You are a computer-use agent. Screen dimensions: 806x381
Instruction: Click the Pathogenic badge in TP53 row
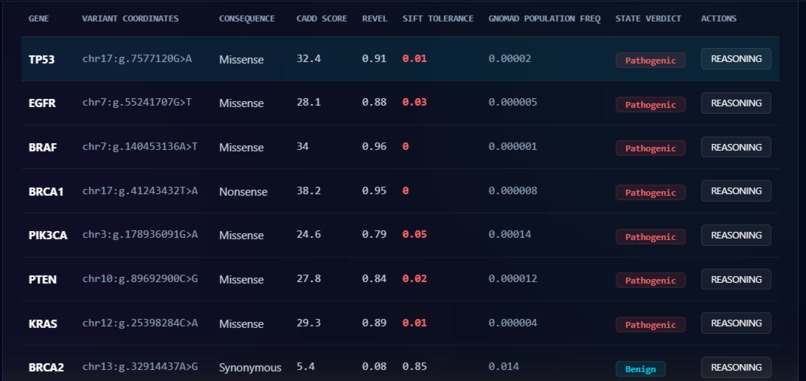click(650, 60)
